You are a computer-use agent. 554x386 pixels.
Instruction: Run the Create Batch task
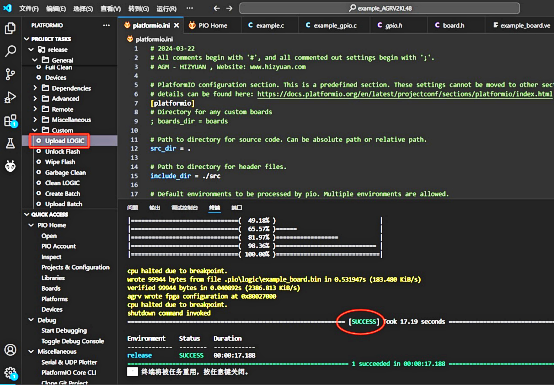click(x=63, y=194)
